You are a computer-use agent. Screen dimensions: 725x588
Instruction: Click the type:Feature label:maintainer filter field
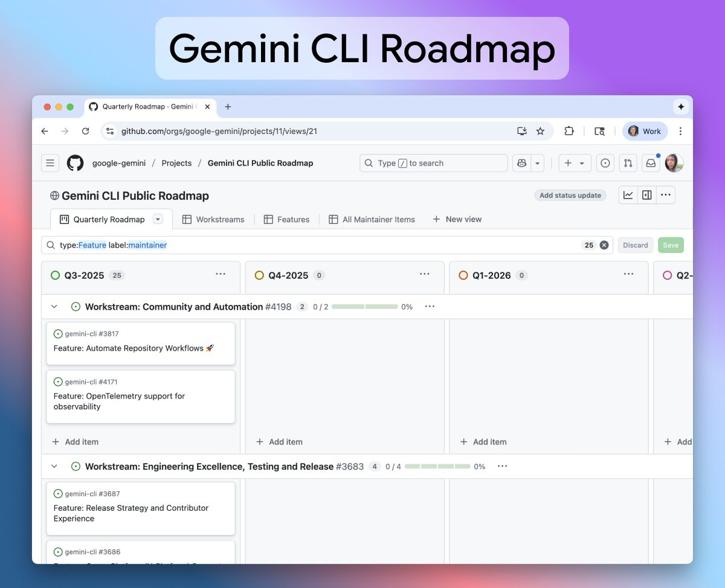(327, 245)
